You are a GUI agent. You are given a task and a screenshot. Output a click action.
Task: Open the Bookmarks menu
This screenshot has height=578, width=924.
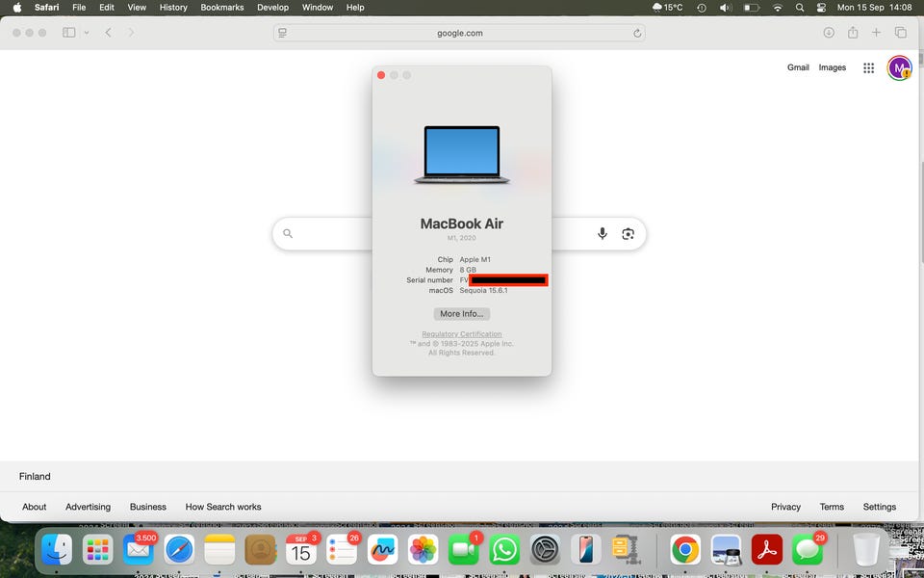click(x=222, y=8)
